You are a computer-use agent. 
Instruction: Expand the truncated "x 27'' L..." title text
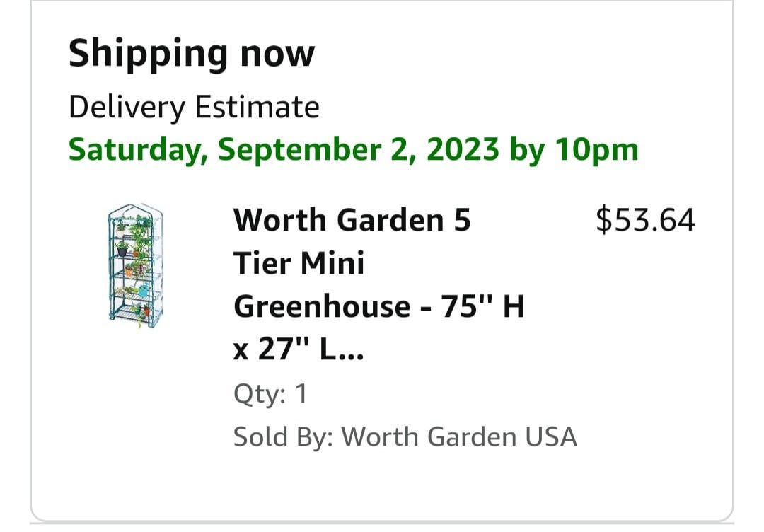point(298,349)
